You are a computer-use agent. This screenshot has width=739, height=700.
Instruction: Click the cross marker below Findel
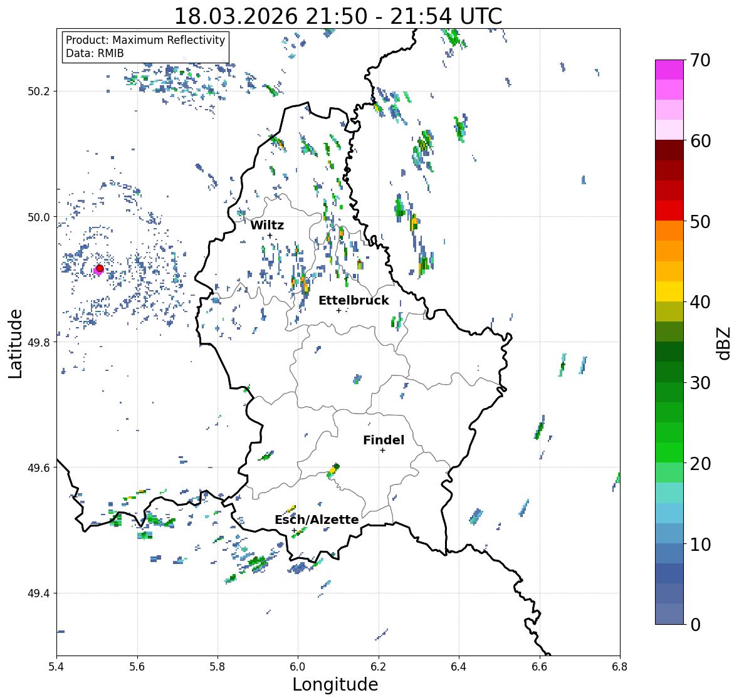382,451
